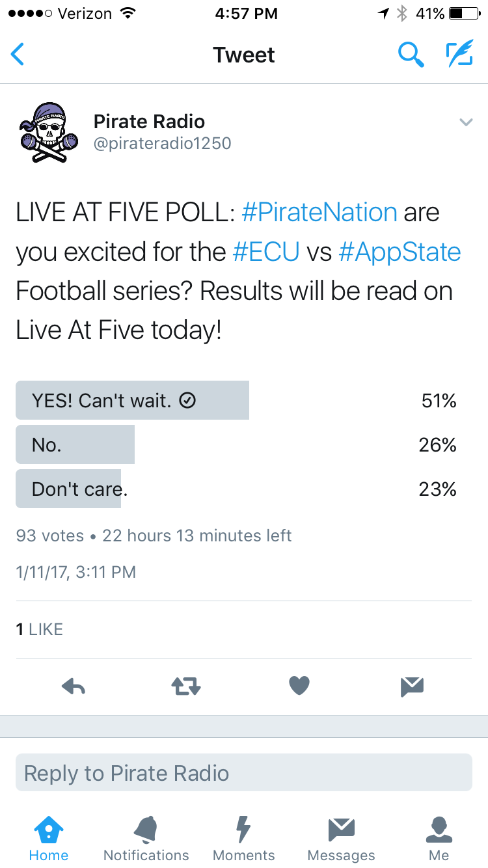View the 1 LIKE list
Screen dimensions: 488x868
pyautogui.click(x=40, y=629)
